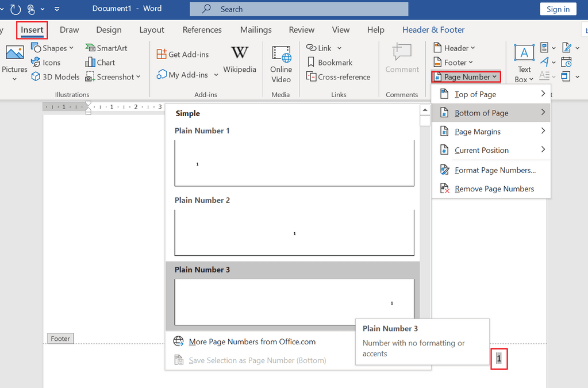The height and width of the screenshot is (388, 588).
Task: Select the Plain Number 2 thumbnail
Action: tap(294, 233)
